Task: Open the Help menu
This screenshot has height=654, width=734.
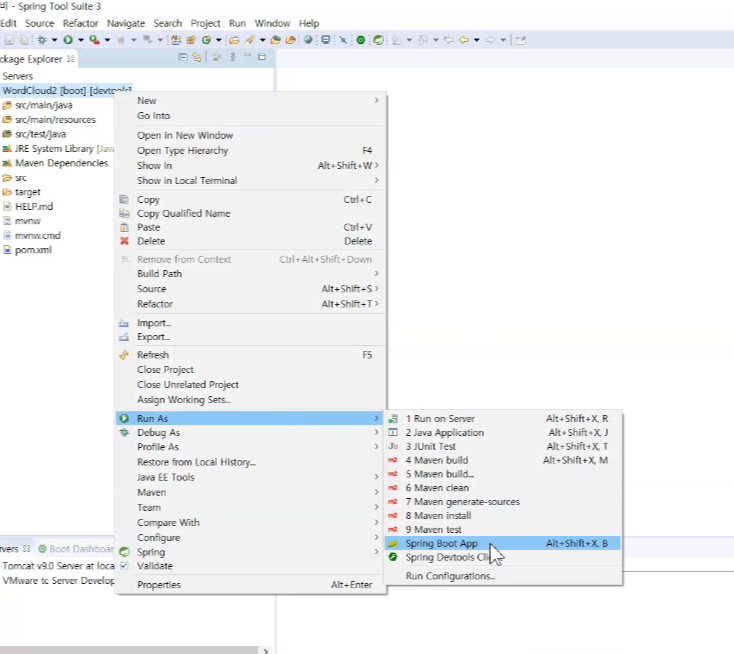Action: tap(309, 23)
